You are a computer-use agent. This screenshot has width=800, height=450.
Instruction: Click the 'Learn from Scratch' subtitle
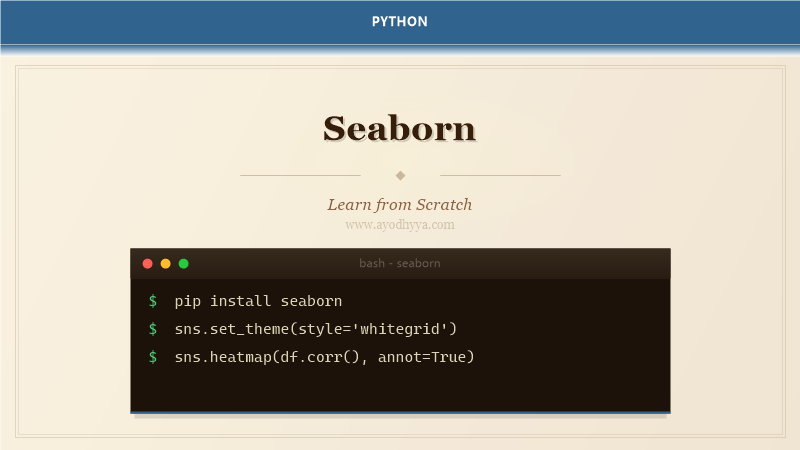coord(399,205)
